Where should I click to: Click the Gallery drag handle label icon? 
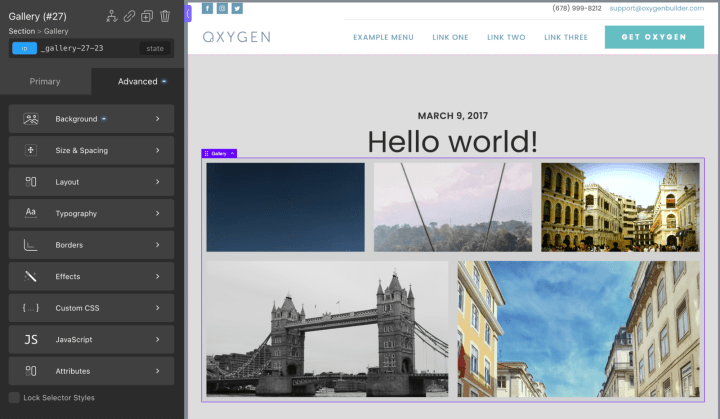pos(207,153)
